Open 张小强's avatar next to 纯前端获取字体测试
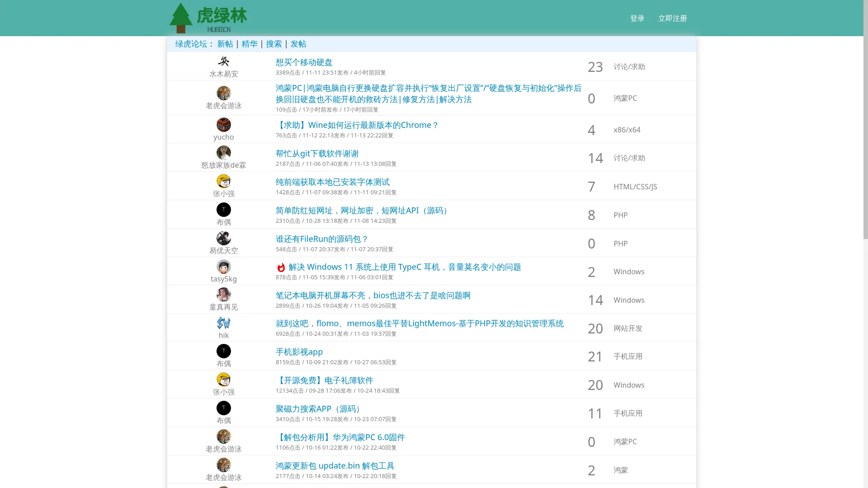868x488 pixels. tap(224, 181)
